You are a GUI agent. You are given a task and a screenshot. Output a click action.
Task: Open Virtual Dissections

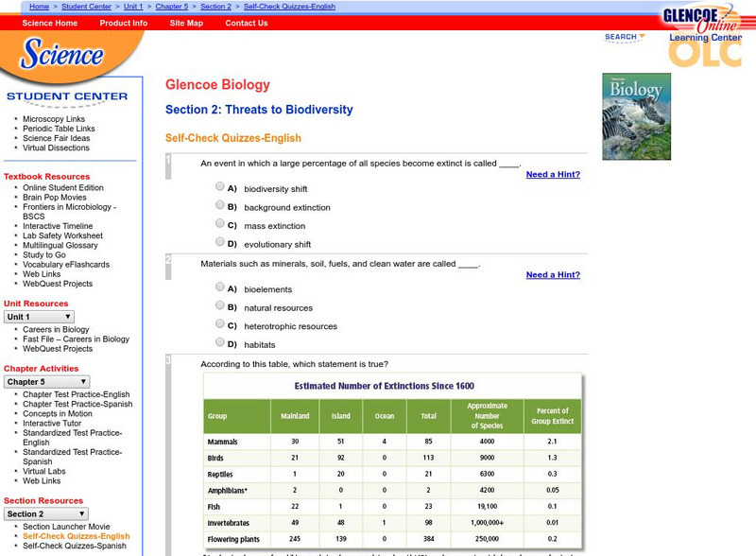point(56,148)
